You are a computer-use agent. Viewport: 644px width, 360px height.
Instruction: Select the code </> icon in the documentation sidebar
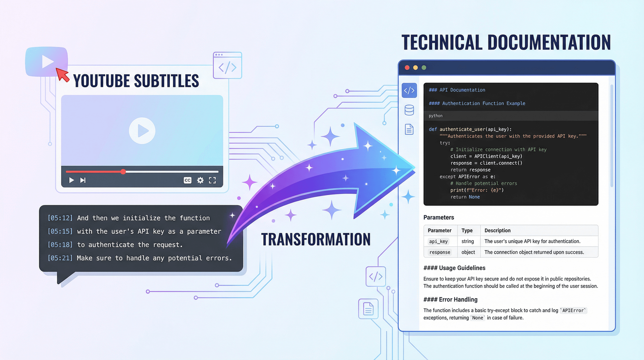coord(409,91)
